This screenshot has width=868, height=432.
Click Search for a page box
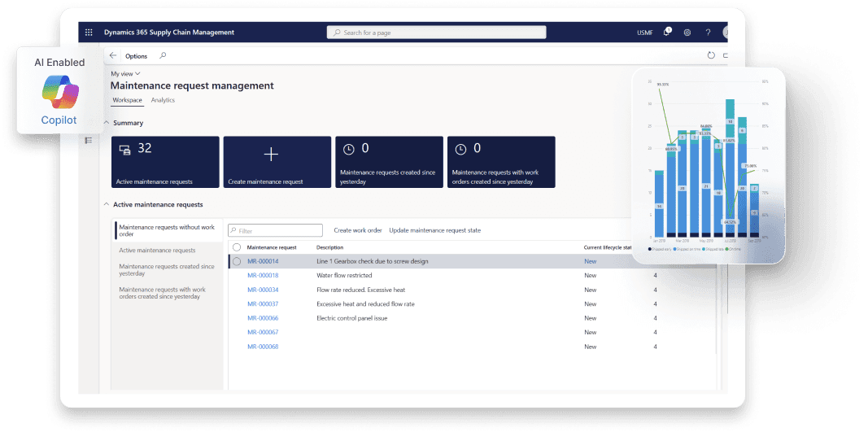pos(436,33)
